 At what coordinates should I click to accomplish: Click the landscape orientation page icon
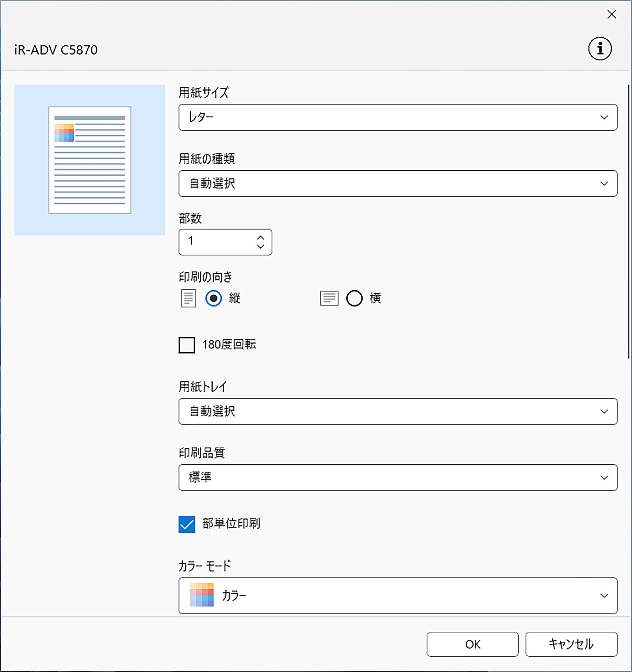[329, 298]
